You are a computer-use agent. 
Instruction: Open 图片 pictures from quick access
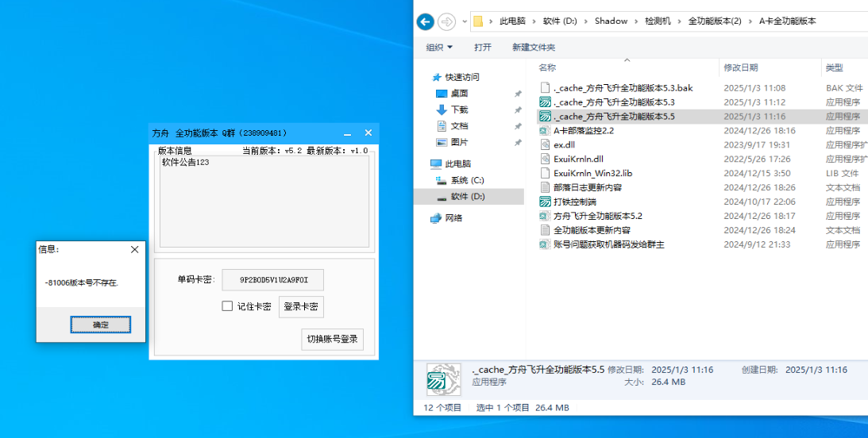click(x=458, y=142)
